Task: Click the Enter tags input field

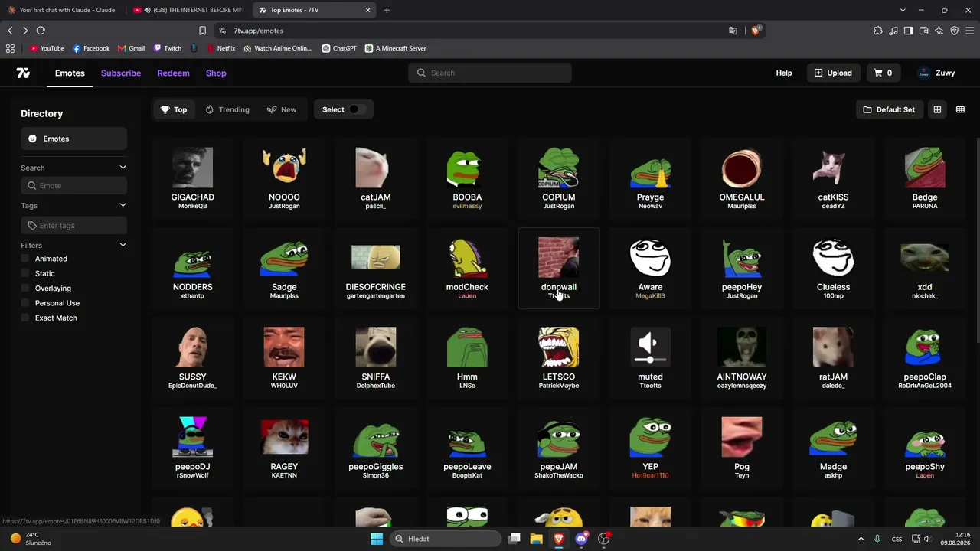Action: (x=73, y=225)
